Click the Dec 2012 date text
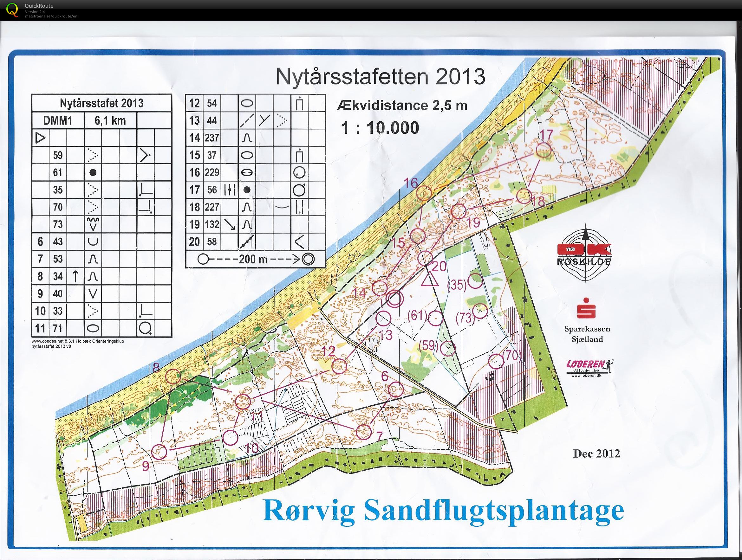 coord(596,454)
